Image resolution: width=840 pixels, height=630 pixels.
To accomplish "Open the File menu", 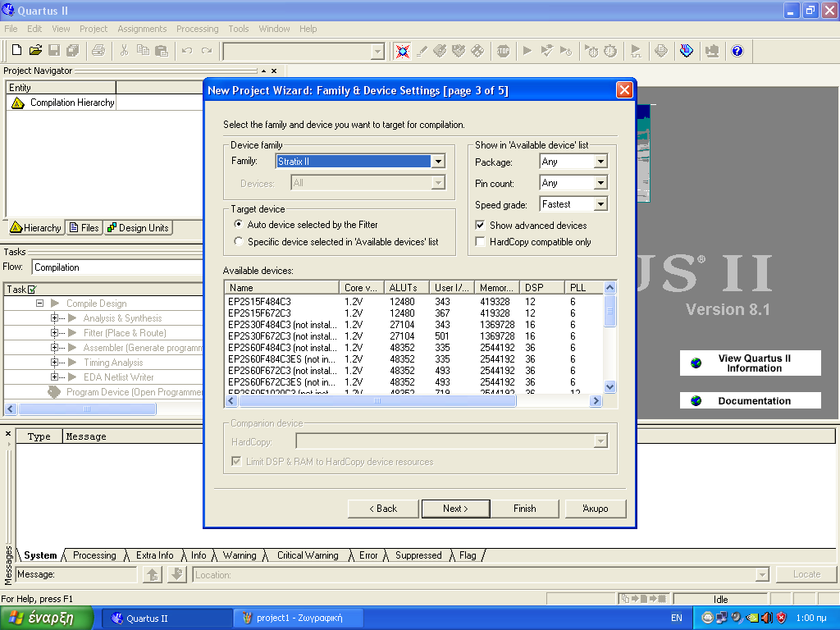I will click(x=11, y=29).
